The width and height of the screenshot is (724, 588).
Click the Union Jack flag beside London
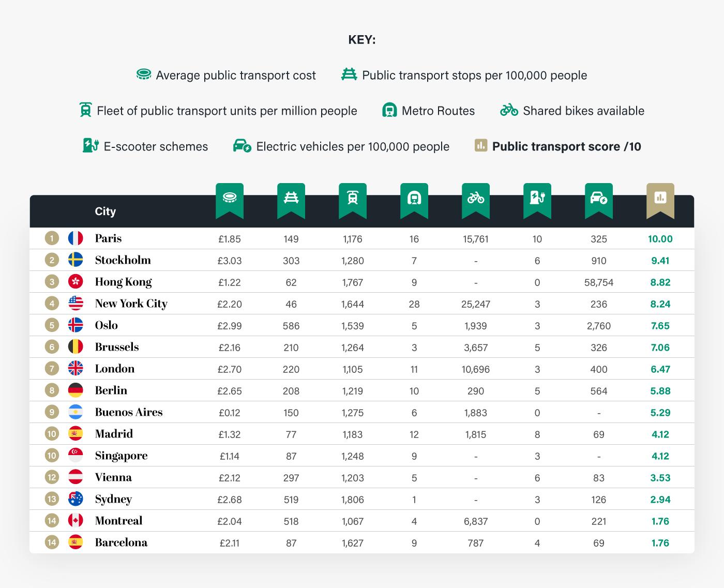76,369
